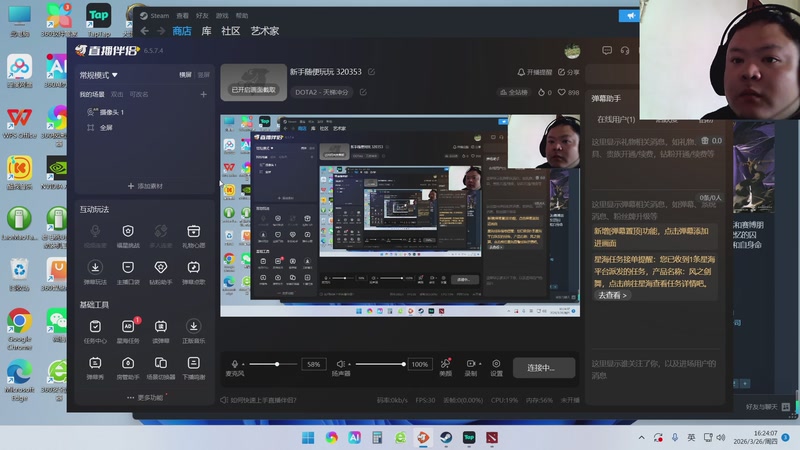Open 正版音乐 licensed music tool
The image size is (800, 450).
point(193,331)
